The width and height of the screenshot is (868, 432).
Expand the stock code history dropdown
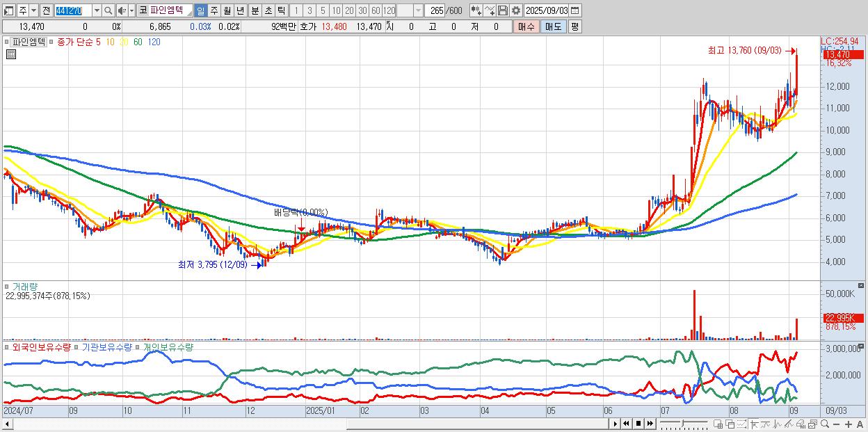click(x=97, y=11)
